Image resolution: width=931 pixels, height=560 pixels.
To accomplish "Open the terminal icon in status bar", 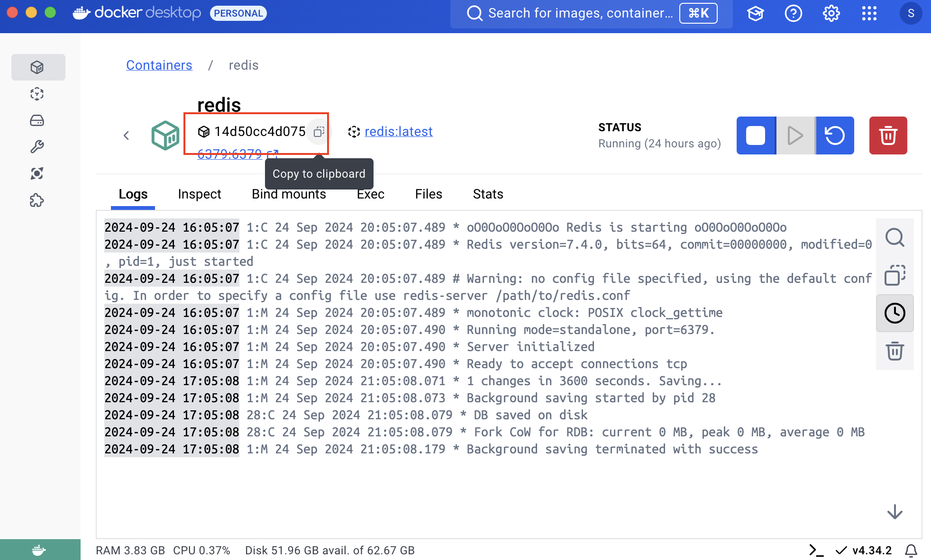I will coord(816,550).
